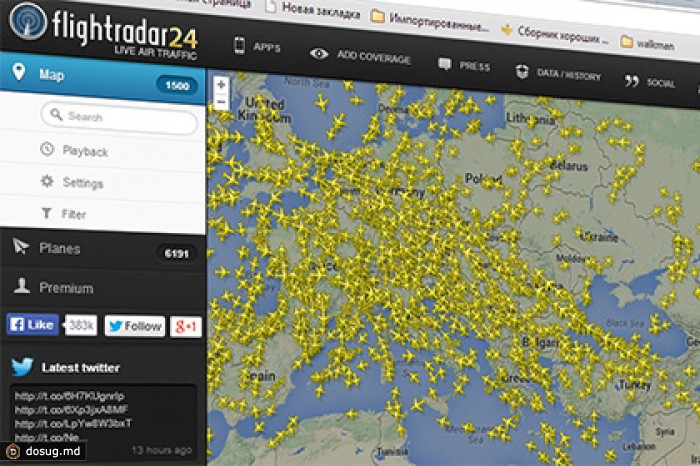This screenshot has width=700, height=466.
Task: Click the PRESS navigation link
Action: pyautogui.click(x=475, y=67)
